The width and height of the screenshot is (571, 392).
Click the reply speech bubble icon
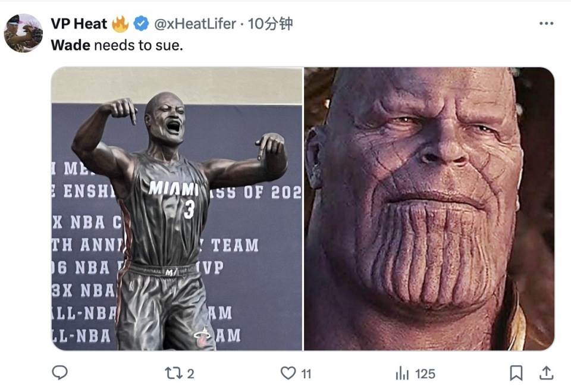pyautogui.click(x=59, y=373)
